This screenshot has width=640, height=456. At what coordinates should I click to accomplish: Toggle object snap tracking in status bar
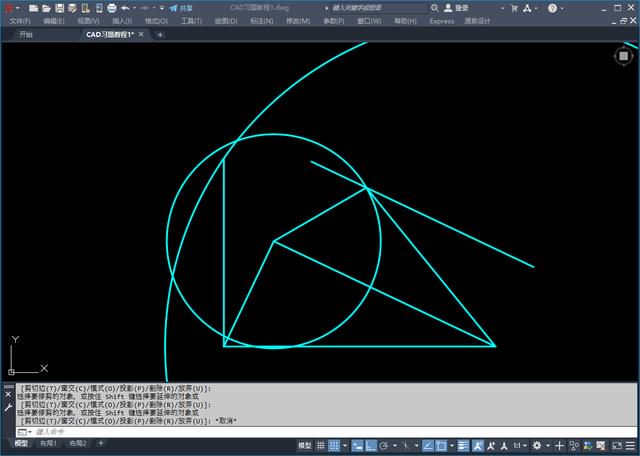427,446
